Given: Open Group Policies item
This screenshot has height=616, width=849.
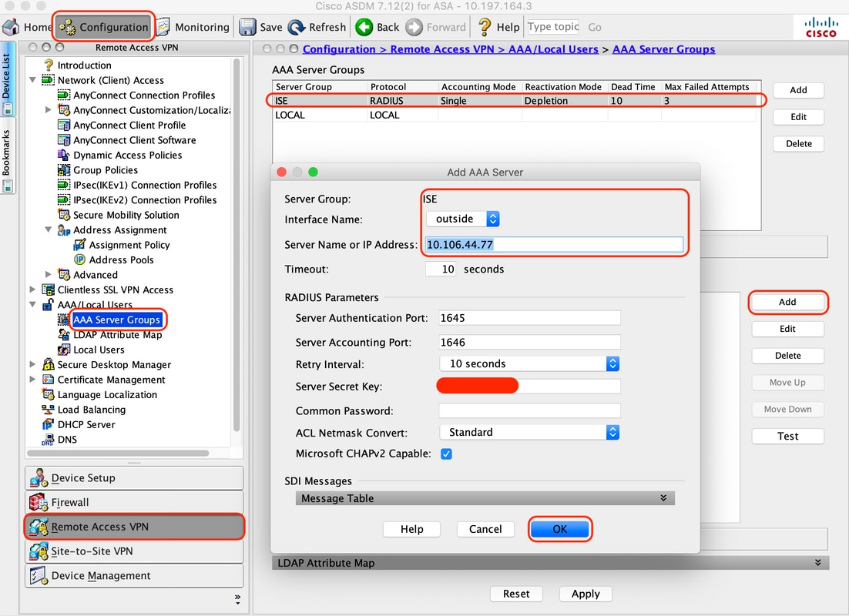Looking at the screenshot, I should (106, 170).
